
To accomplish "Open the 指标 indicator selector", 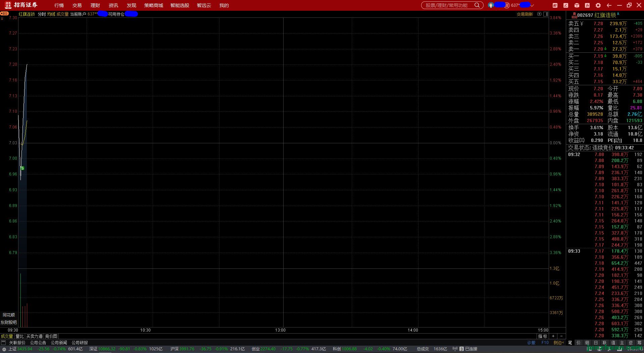I will tap(543, 336).
